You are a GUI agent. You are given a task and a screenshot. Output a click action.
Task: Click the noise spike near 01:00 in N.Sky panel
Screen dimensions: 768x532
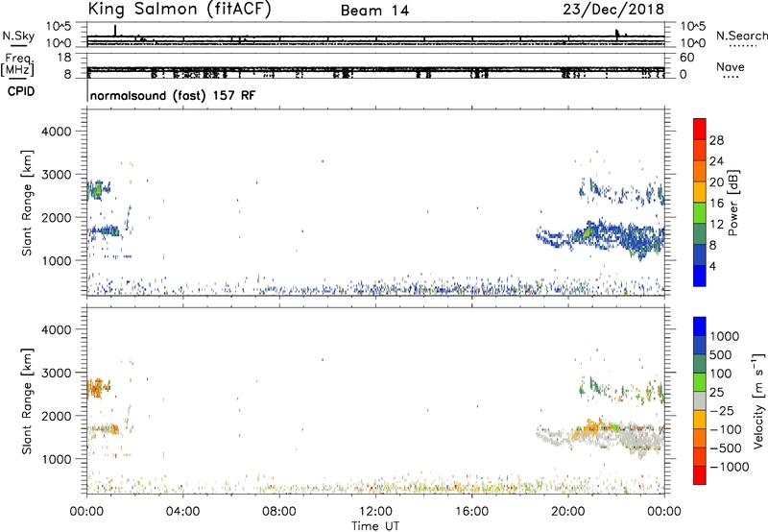coord(115,31)
